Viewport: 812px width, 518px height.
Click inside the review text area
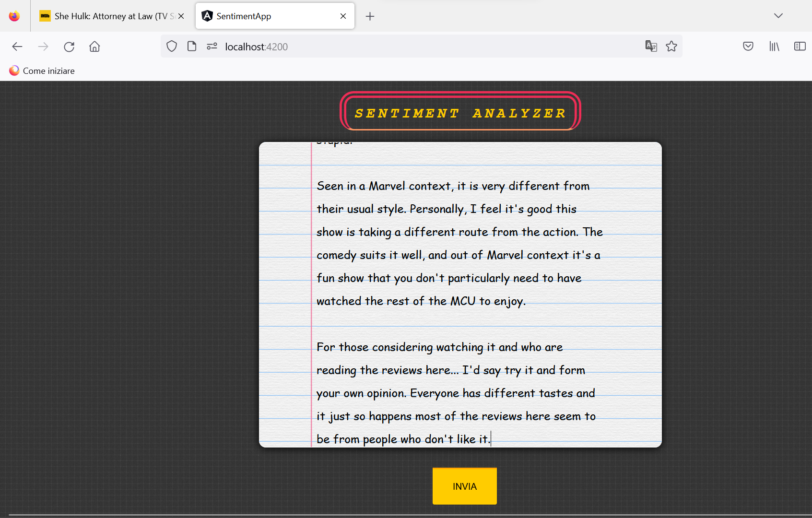(x=460, y=294)
